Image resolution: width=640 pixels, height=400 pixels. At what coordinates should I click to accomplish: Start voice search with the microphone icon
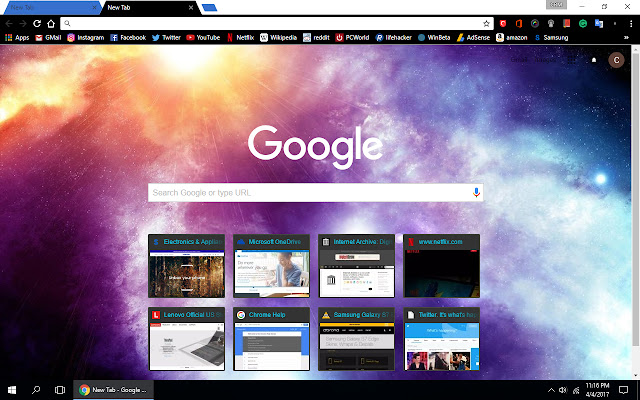pos(476,193)
